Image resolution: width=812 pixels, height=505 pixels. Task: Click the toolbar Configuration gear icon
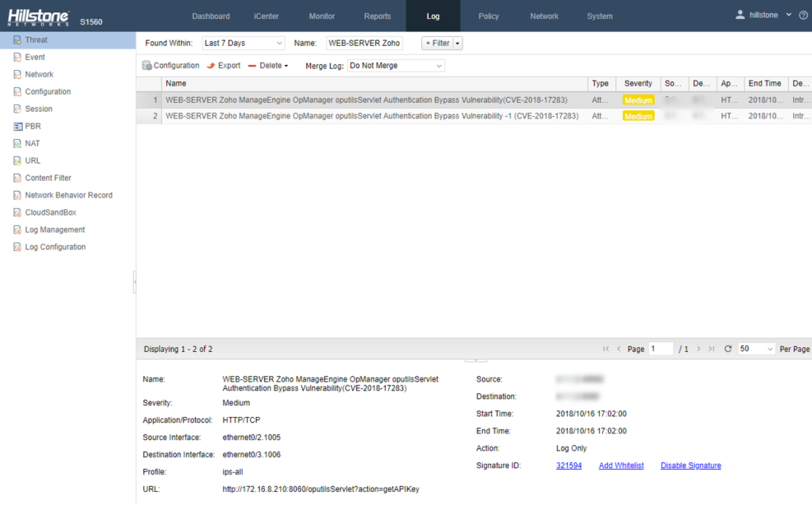pyautogui.click(x=147, y=66)
